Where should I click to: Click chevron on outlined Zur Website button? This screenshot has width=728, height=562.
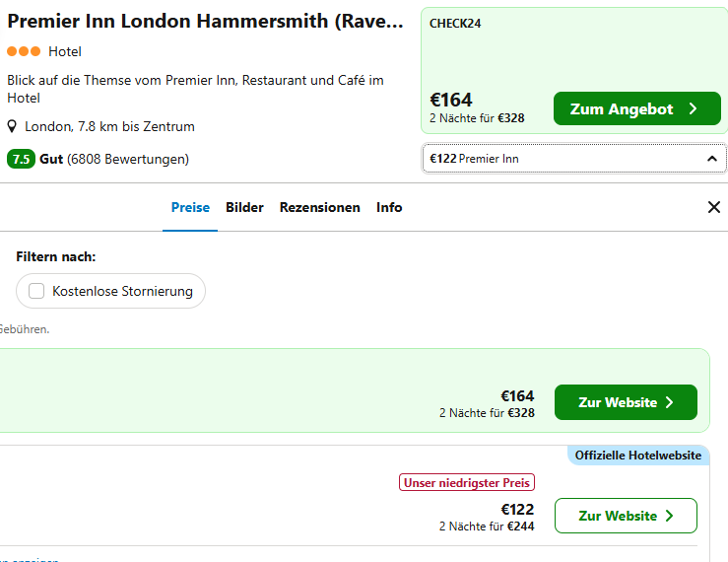click(x=669, y=516)
